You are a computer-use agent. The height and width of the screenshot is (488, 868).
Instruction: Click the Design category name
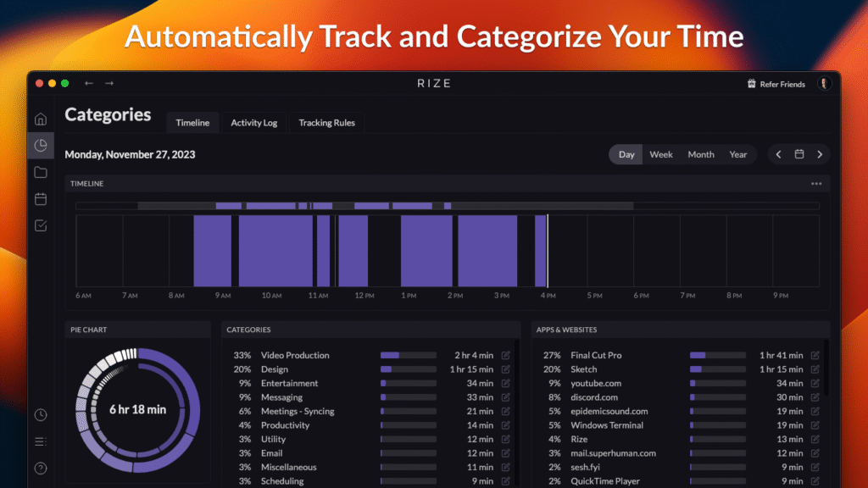[275, 369]
